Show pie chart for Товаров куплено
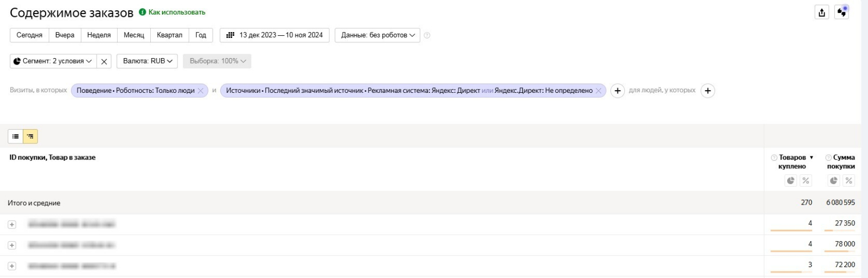Screen dimensions: 868x278 790,181
